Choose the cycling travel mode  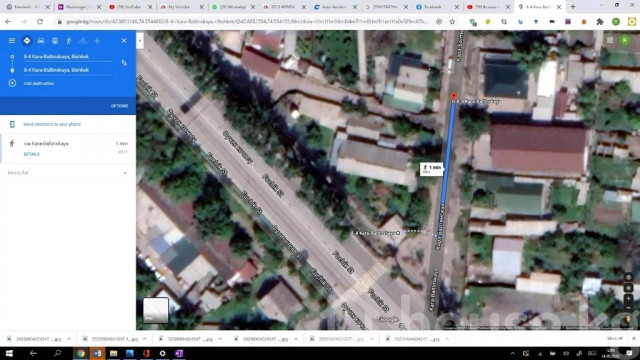coord(83,41)
